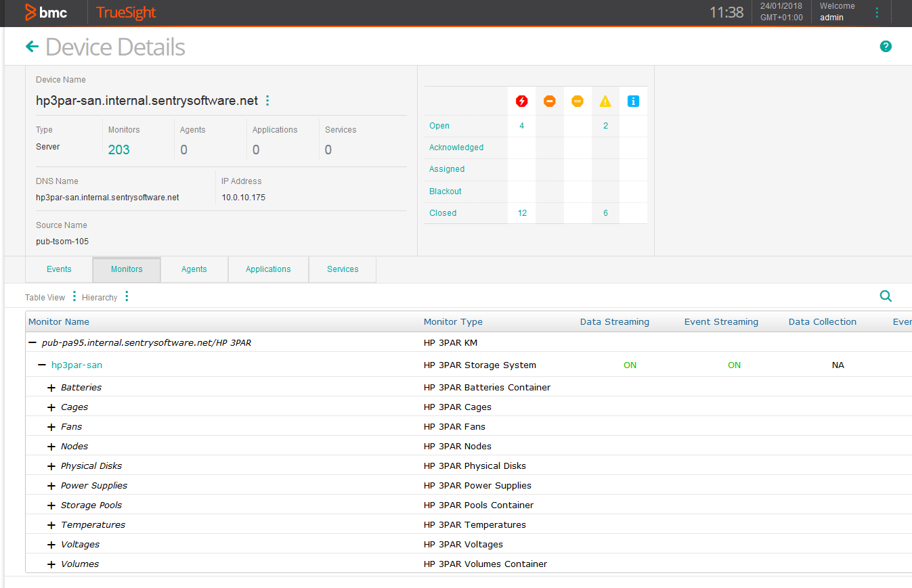Click the yellow warning triangle severity icon
The image size is (912, 588).
click(x=605, y=101)
